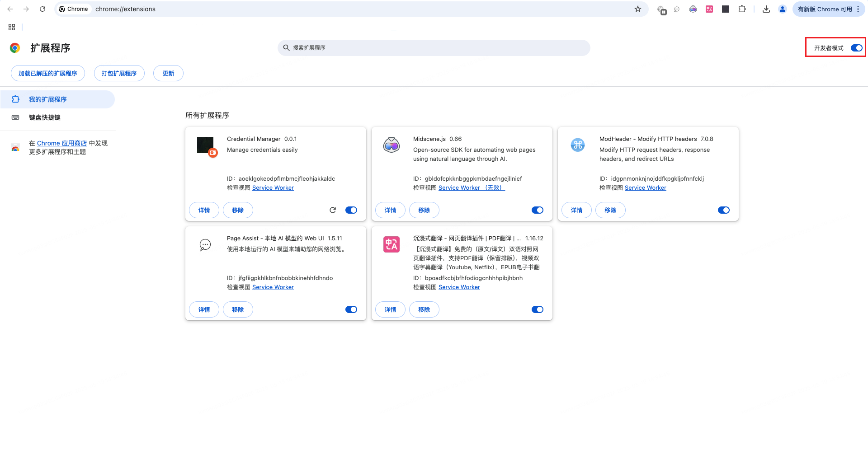The width and height of the screenshot is (868, 468).
Task: Open 详情 for 沉浸式翻译
Action: pos(390,309)
